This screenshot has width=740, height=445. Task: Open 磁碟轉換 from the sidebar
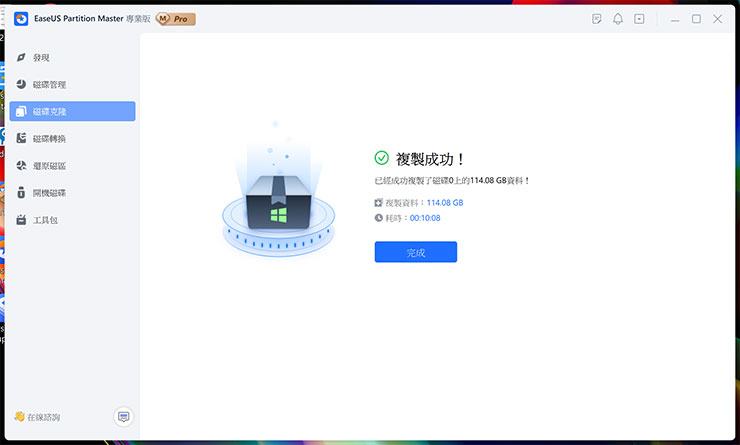click(72, 139)
